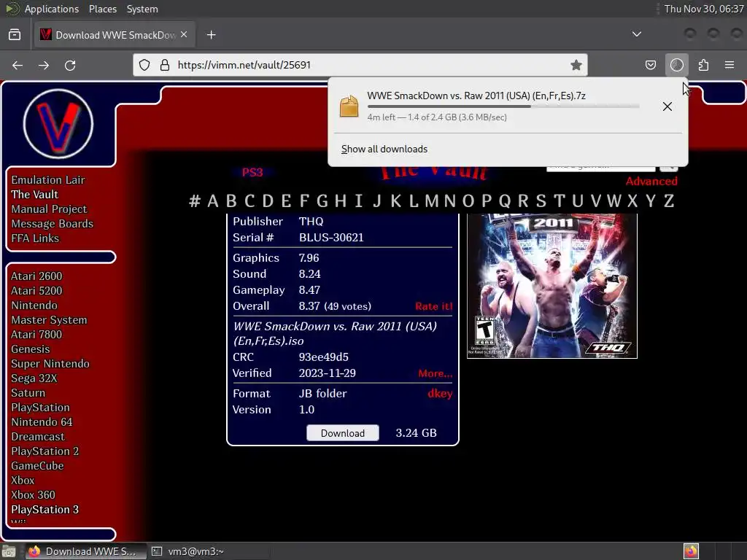The image size is (747, 560).
Task: Open the Firefox hamburger menu
Action: 729,65
